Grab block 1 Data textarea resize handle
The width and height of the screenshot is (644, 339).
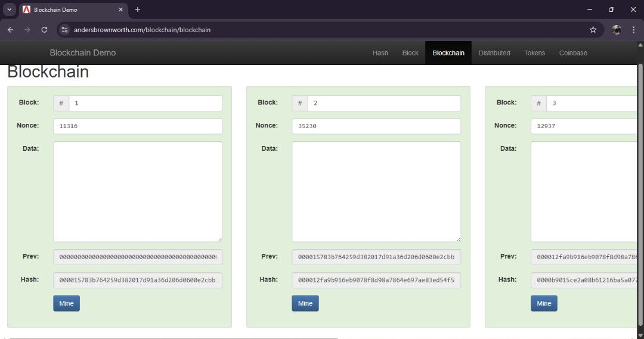coord(219,240)
